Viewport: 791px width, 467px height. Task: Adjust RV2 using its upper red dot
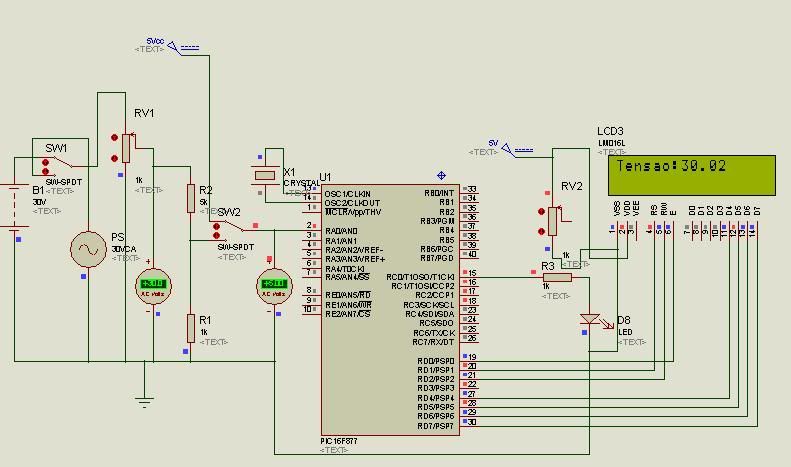pyautogui.click(x=541, y=211)
